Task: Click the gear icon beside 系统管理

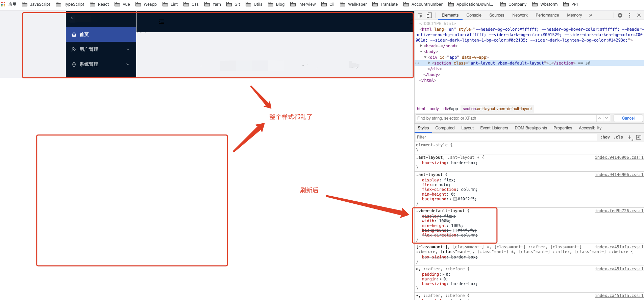Action: 74,64
